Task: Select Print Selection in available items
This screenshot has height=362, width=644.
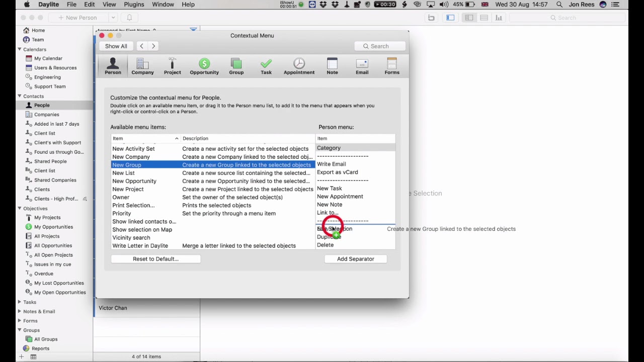Action: [x=213, y=205]
